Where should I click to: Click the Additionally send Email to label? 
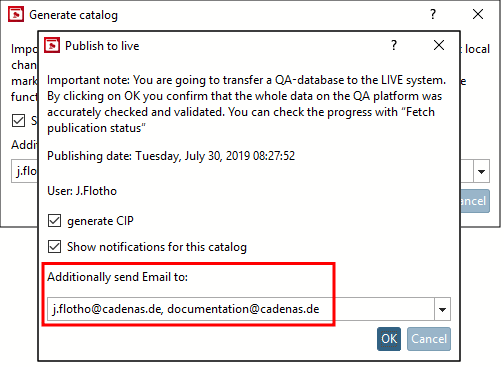coord(117,277)
